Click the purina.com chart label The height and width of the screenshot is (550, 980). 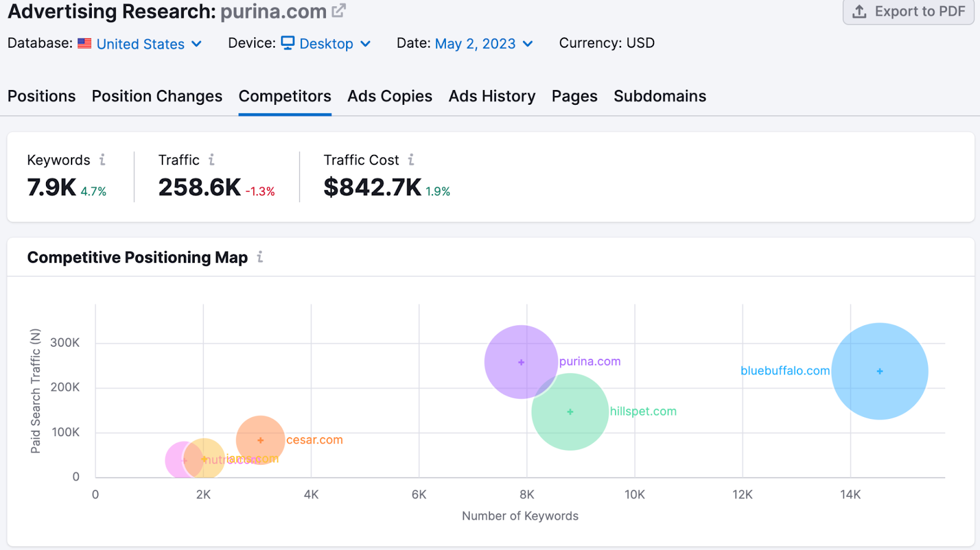pyautogui.click(x=590, y=361)
